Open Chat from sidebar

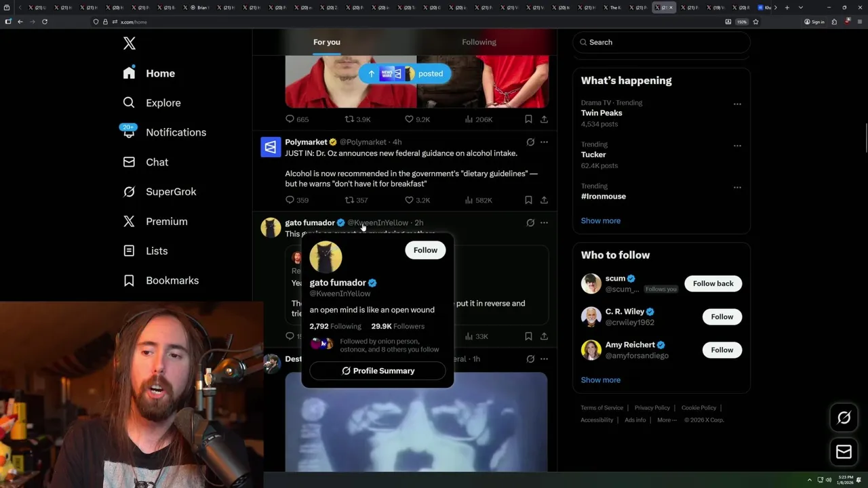[x=146, y=162]
